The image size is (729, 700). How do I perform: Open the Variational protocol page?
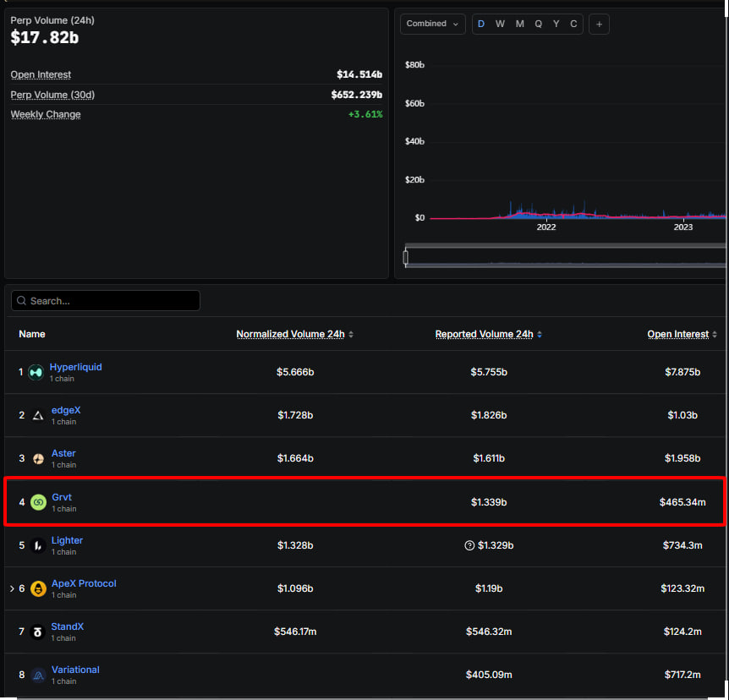(75, 670)
